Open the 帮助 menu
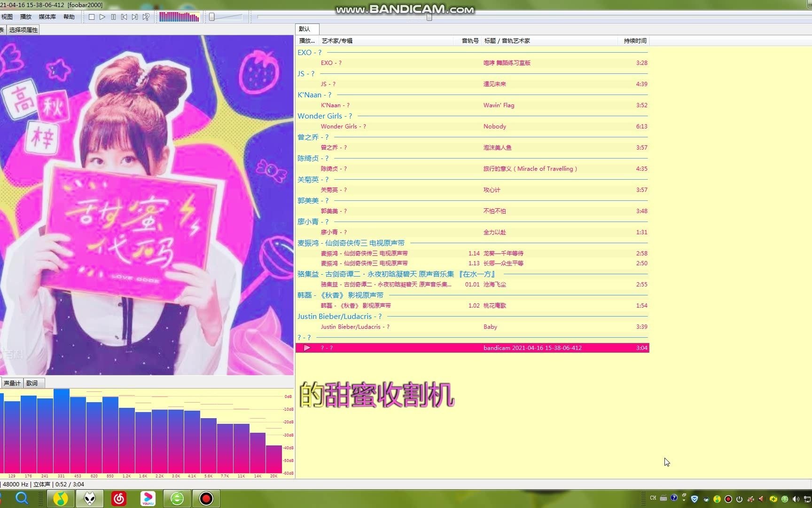Screen dimensions: 812x508 click(69, 17)
